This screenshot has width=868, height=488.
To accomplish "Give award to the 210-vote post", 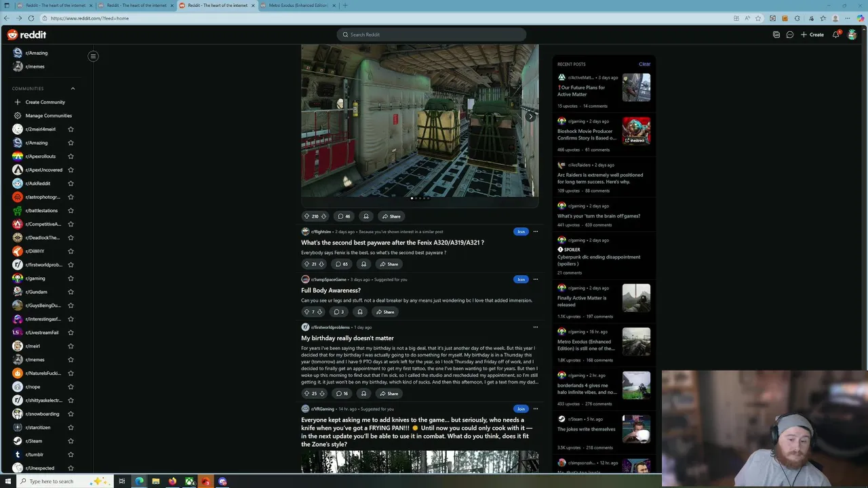I will pyautogui.click(x=366, y=216).
